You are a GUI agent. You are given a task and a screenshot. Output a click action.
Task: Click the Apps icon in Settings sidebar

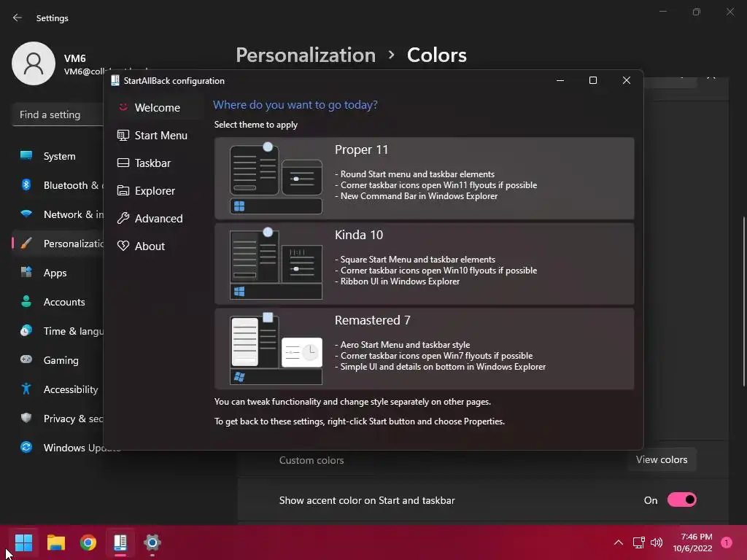[x=26, y=272]
